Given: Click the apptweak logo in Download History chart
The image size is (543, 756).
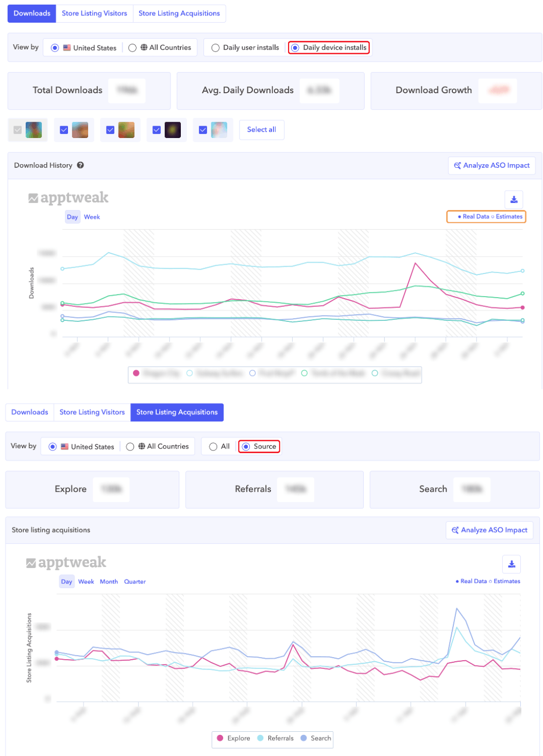Looking at the screenshot, I should 69,198.
